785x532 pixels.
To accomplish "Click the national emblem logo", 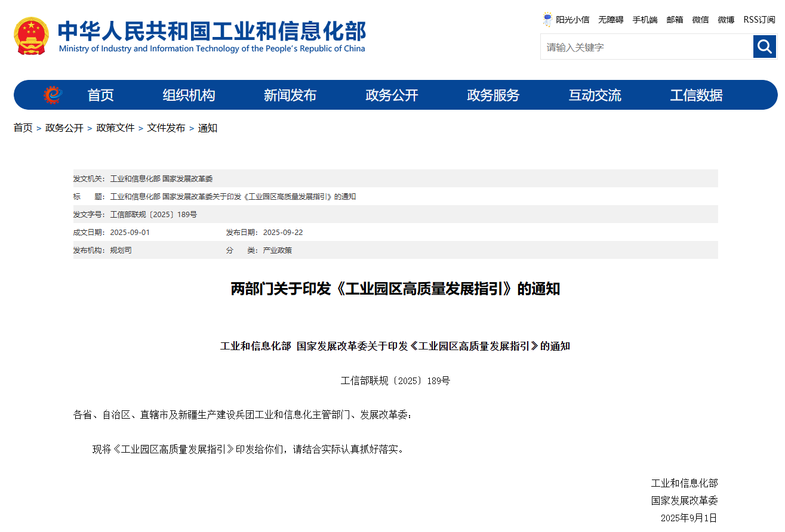I will tap(31, 36).
